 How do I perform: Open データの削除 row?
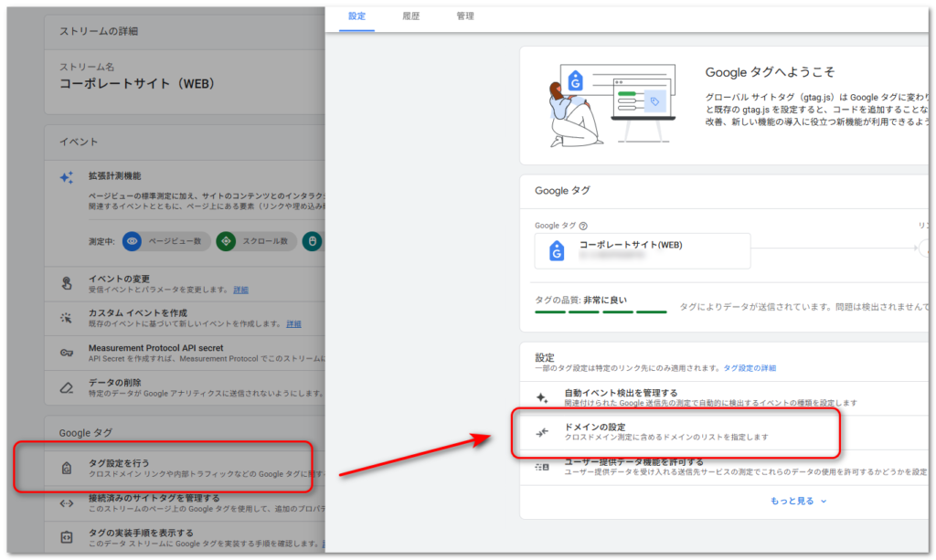pos(185,387)
